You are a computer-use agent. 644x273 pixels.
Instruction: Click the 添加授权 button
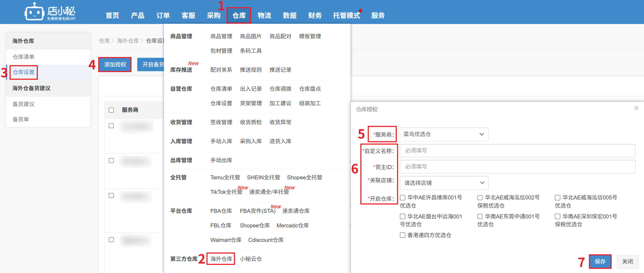[115, 65]
